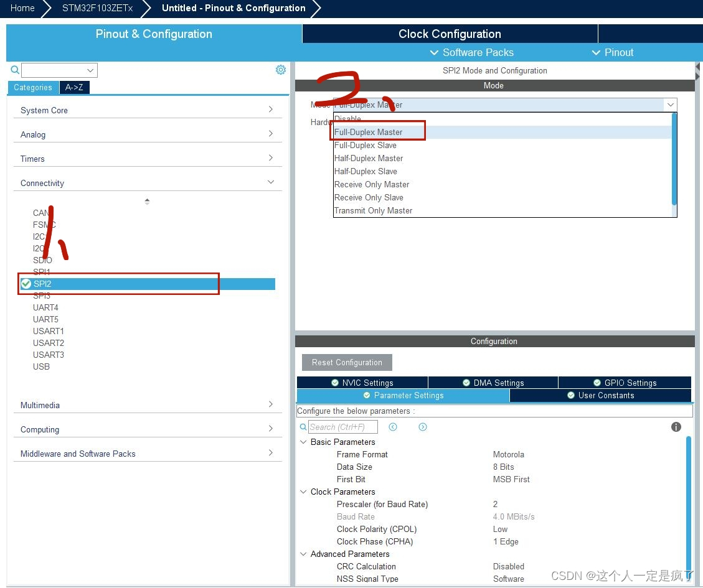Select SDIO in the Connectivity list
This screenshot has width=703, height=588.
point(42,260)
